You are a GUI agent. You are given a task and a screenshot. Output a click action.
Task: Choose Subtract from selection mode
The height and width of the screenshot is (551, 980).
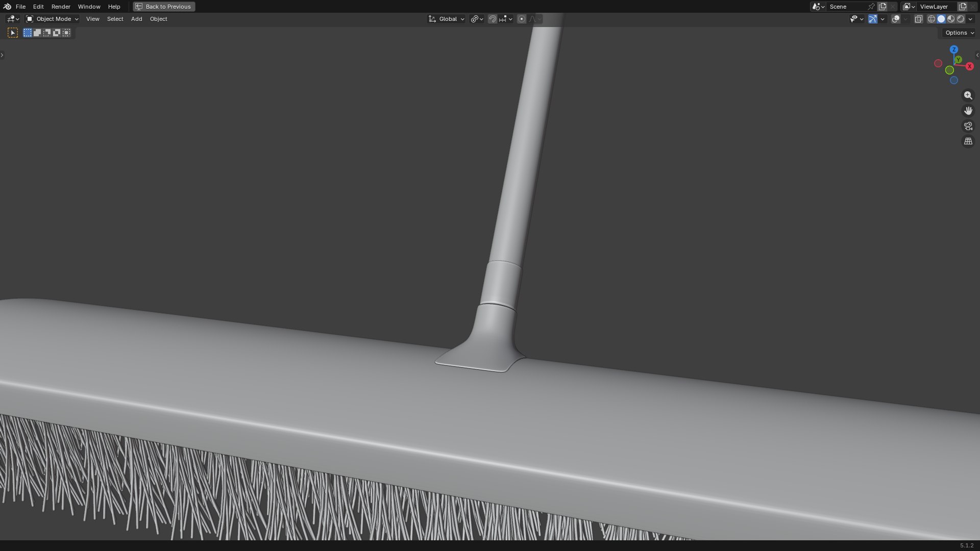click(47, 33)
